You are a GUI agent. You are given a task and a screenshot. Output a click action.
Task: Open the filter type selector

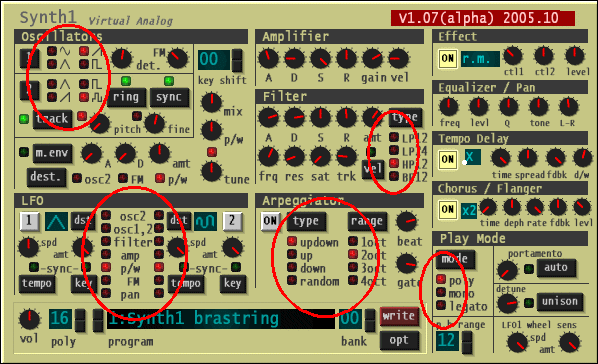[405, 117]
